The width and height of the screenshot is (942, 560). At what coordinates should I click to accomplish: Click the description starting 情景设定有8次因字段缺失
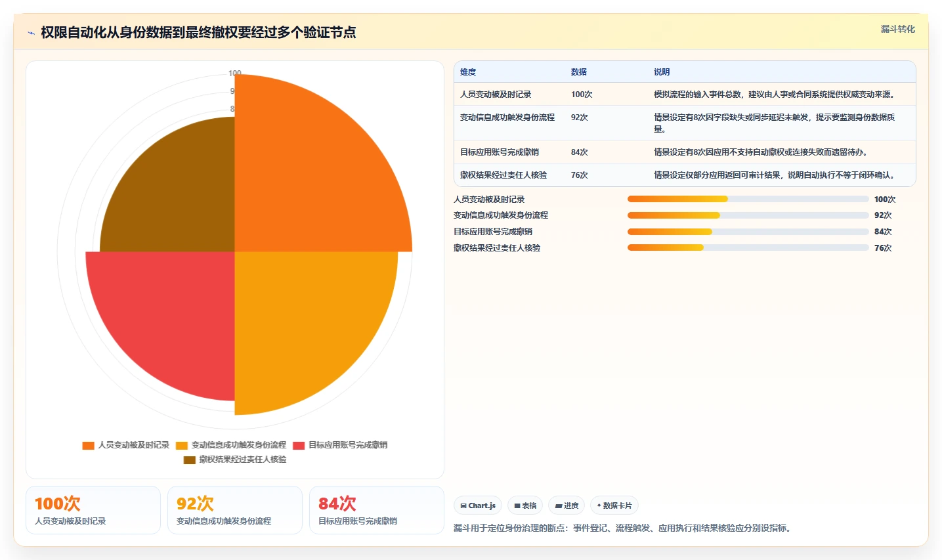point(775,123)
